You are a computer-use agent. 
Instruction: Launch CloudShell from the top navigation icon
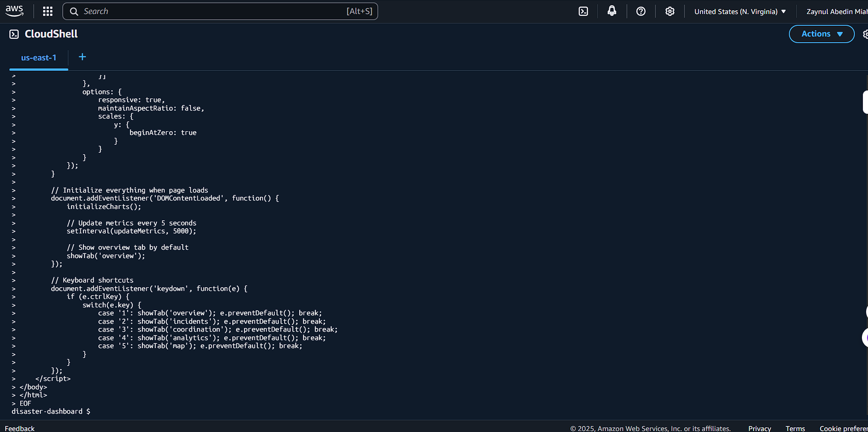tap(583, 11)
